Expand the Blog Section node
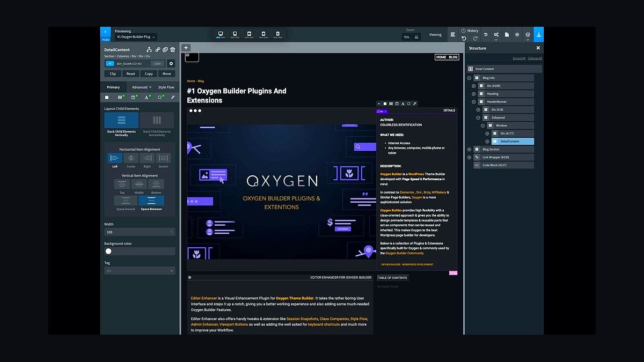This screenshot has height=362, width=644. pos(470,149)
